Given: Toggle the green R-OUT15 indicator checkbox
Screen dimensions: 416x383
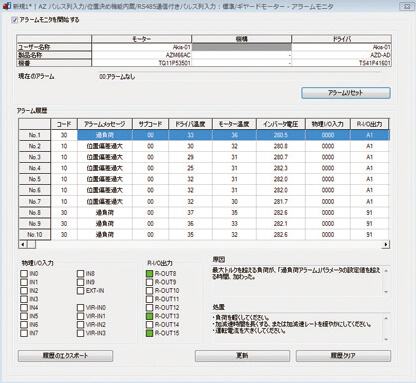Looking at the screenshot, I should pos(149,333).
